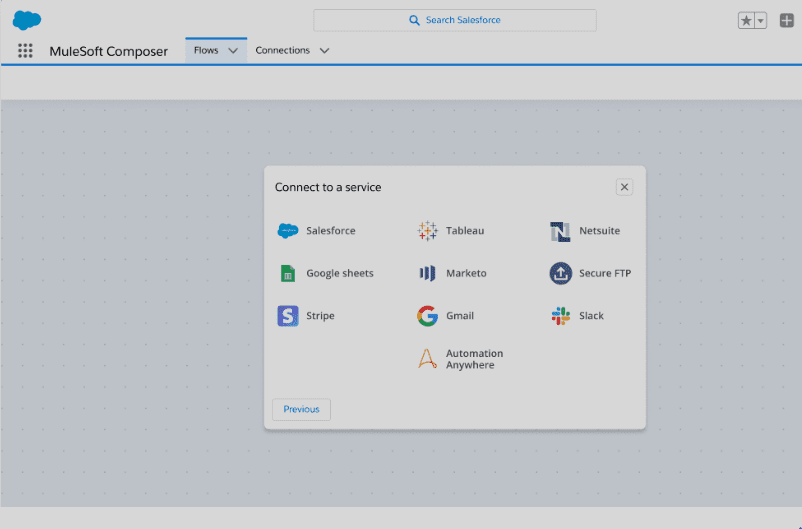Expand the Connections tab chevron

click(x=324, y=51)
